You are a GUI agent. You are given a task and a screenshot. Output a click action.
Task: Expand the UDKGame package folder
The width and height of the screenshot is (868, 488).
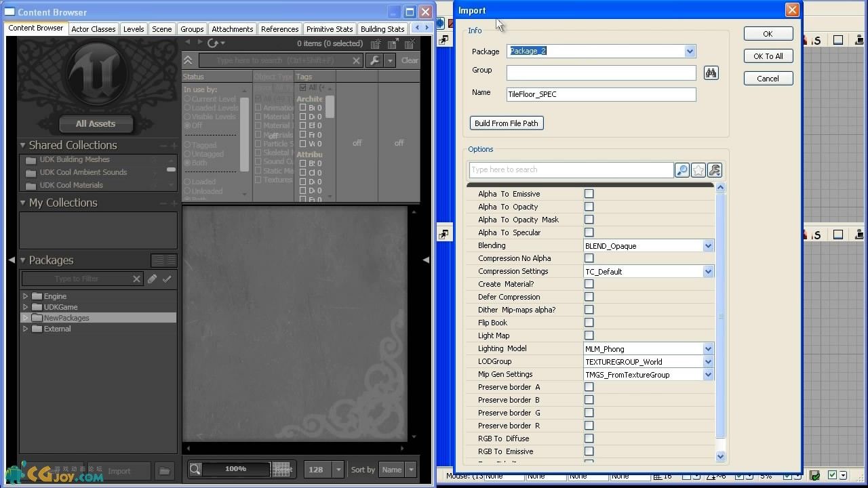[25, 307]
